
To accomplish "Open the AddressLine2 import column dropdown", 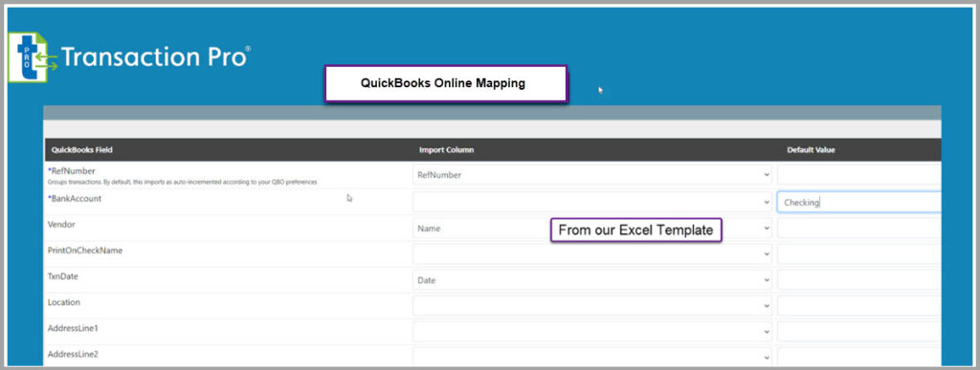I will pos(591,357).
